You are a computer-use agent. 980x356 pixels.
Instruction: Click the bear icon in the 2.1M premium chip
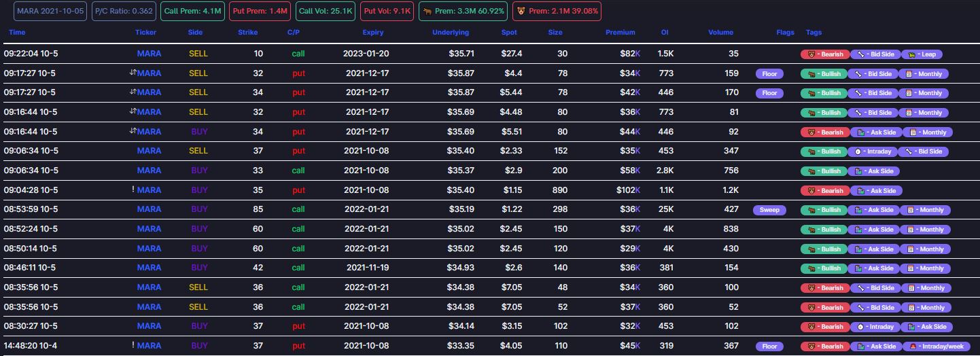[x=521, y=12]
